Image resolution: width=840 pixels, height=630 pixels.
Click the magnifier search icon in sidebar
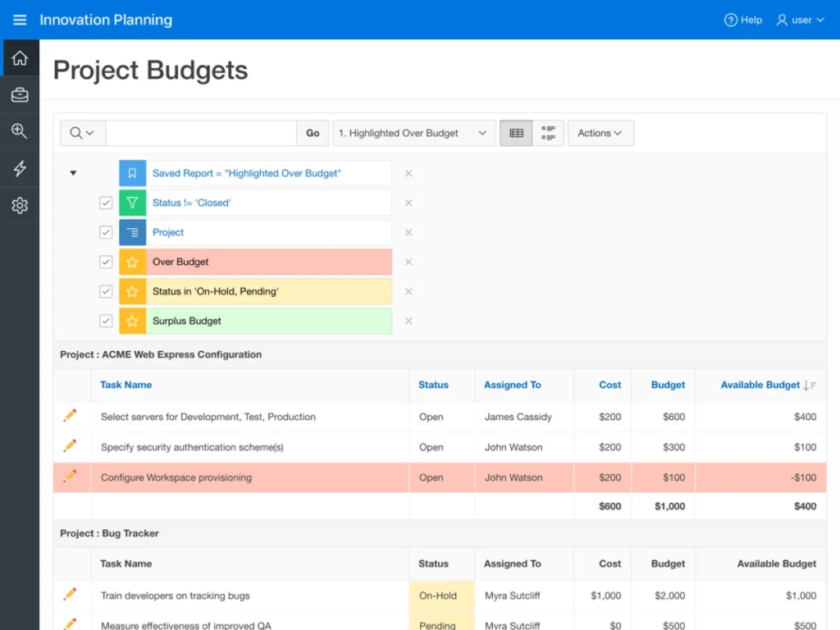pos(20,132)
